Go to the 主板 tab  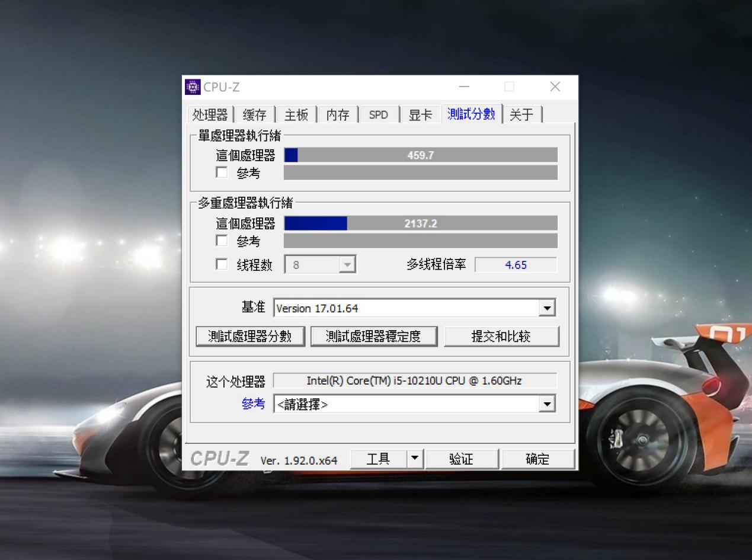[296, 114]
